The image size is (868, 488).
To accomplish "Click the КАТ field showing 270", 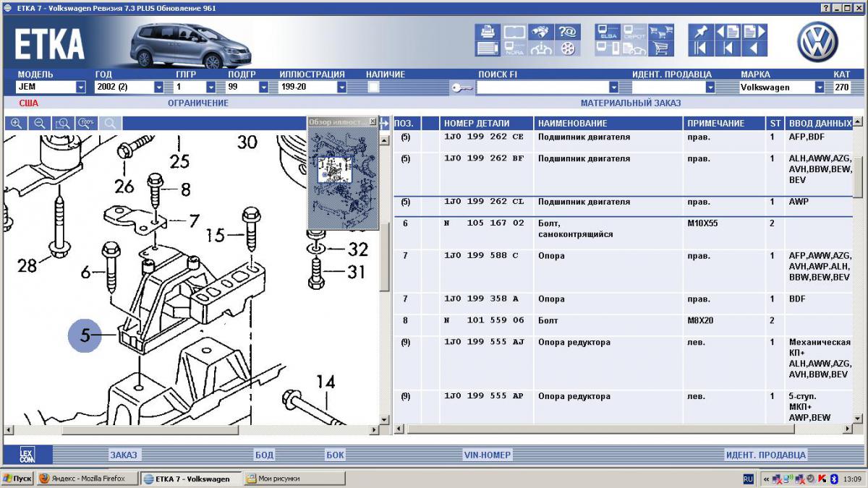I will click(842, 87).
